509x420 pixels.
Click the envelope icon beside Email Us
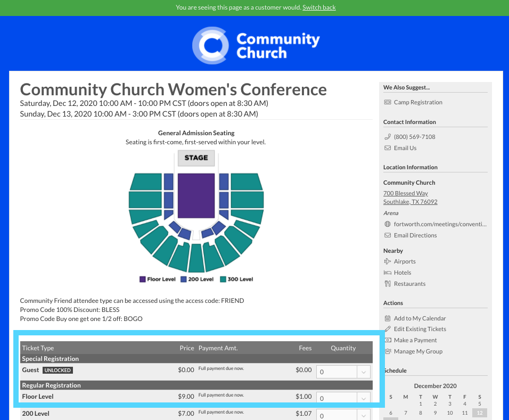(x=388, y=147)
